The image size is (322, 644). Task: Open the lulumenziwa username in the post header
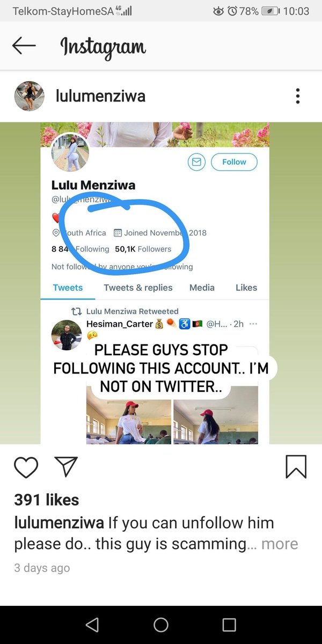point(101,96)
